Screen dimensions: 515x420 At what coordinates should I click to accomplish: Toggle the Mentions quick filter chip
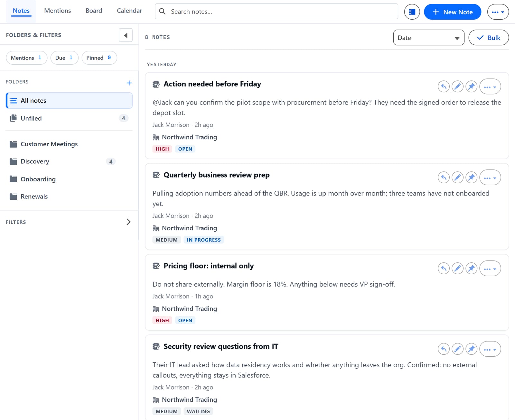click(x=26, y=58)
